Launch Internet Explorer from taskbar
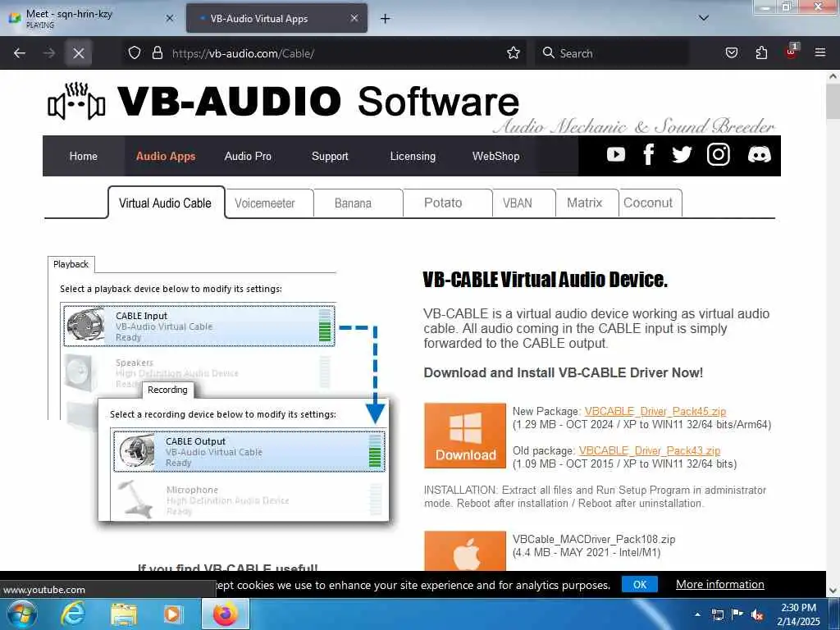The height and width of the screenshot is (630, 840). pos(72,614)
